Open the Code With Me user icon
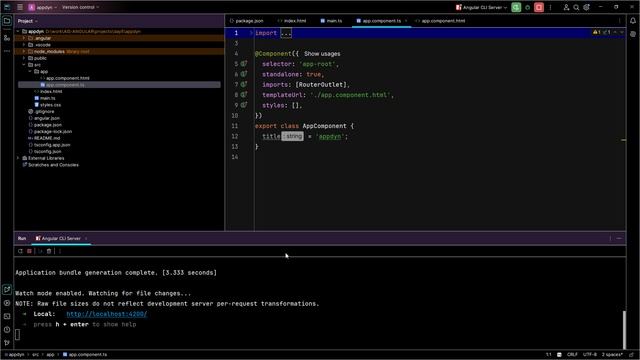 point(566,7)
